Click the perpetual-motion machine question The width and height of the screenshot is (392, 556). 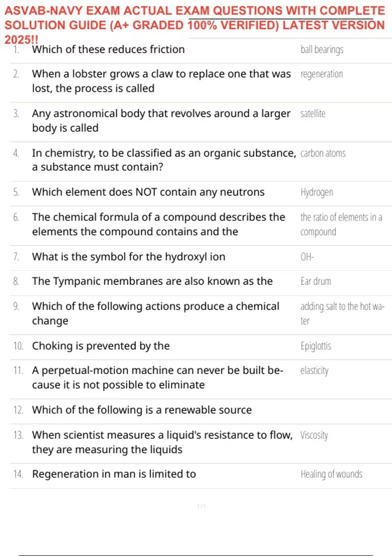click(x=157, y=377)
